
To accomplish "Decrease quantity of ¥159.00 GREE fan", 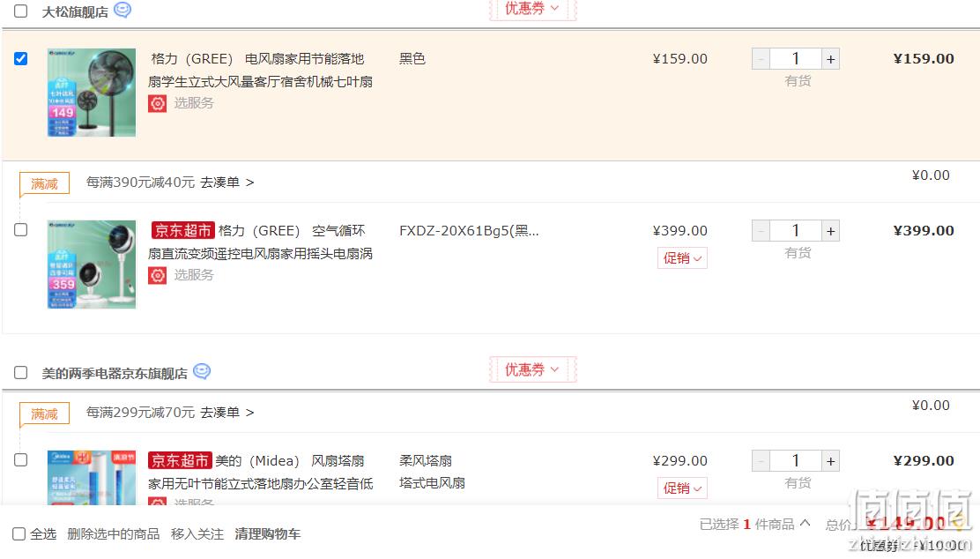I will pos(761,59).
